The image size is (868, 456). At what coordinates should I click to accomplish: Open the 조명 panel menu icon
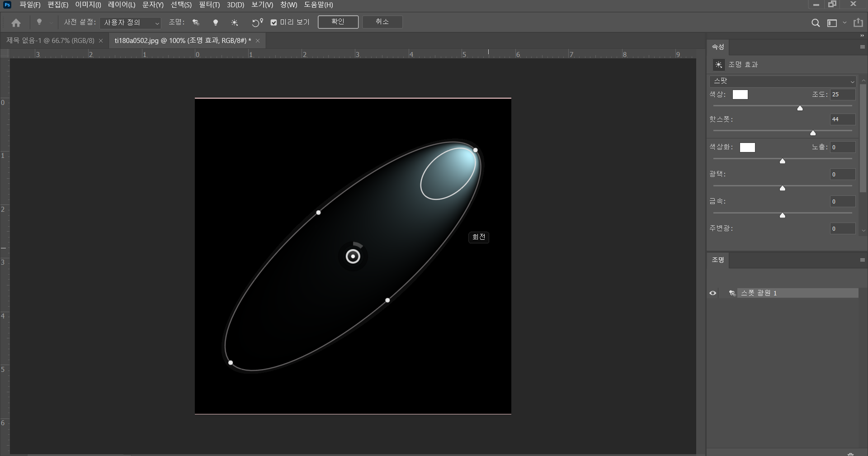(x=862, y=260)
